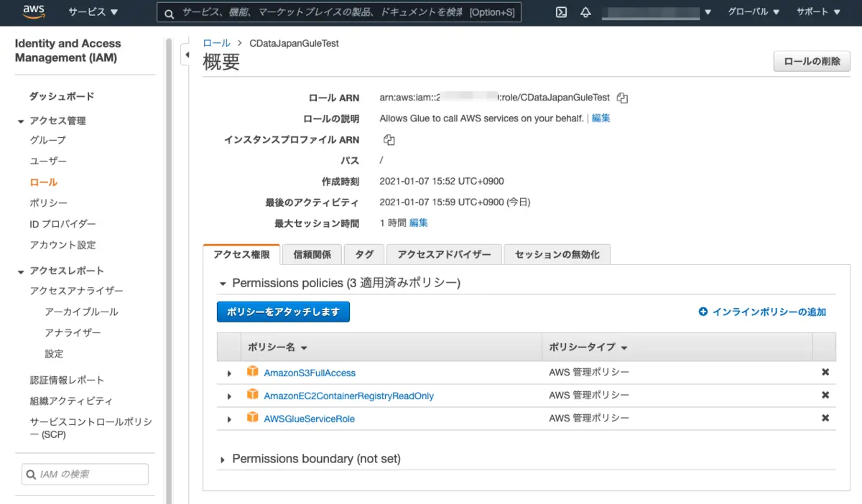The height and width of the screenshot is (504, 862).
Task: Open the CloudShell terminal icon
Action: (562, 12)
